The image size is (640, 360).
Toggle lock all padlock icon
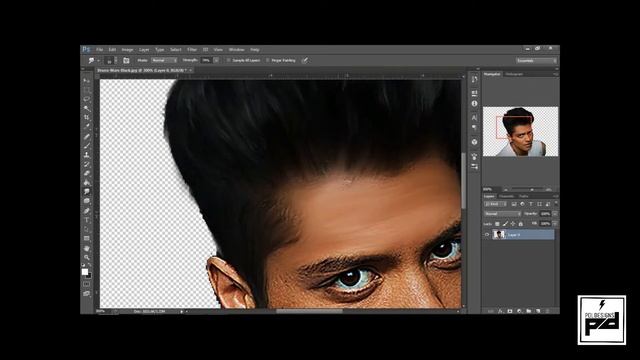[520, 224]
